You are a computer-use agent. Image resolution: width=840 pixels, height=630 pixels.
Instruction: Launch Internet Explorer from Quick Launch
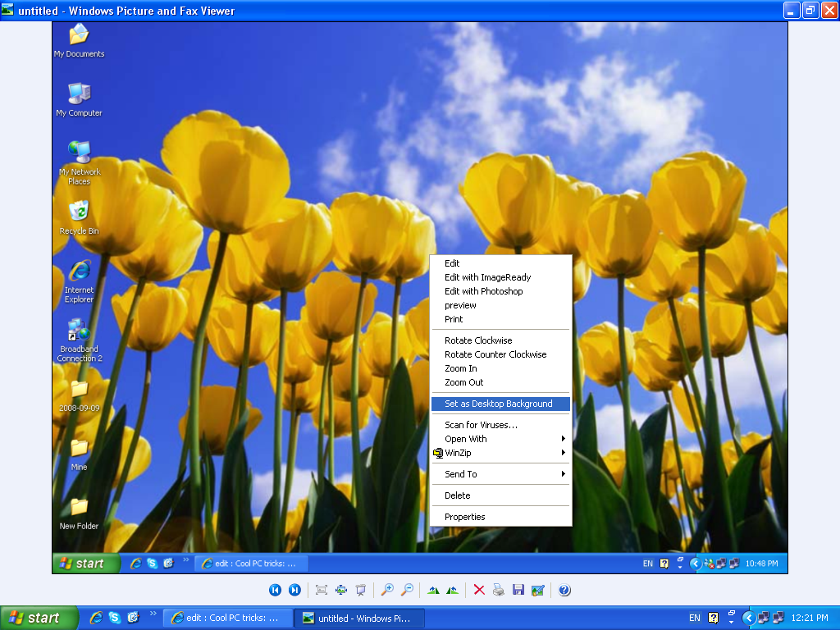pos(97,618)
